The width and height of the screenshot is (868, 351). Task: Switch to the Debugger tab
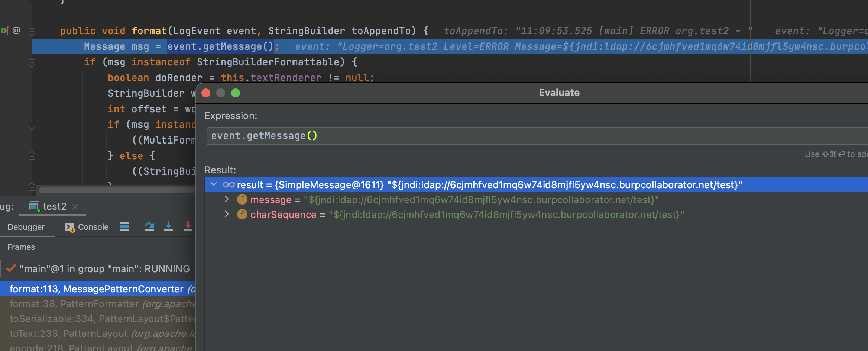click(x=26, y=227)
